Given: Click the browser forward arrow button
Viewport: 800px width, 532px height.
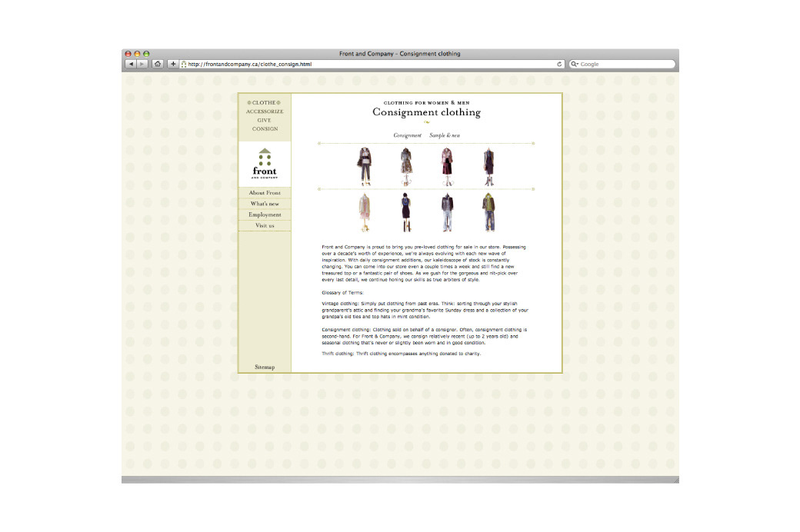Looking at the screenshot, I should (x=142, y=65).
